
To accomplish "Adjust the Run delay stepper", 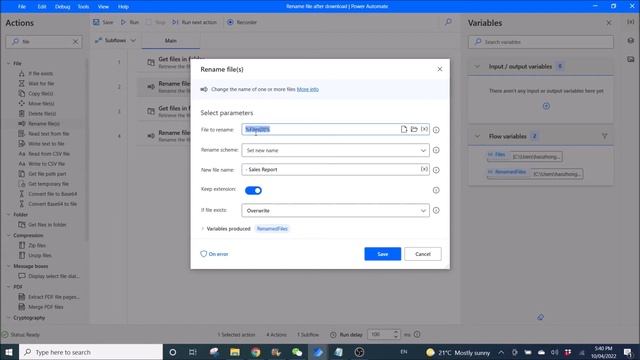I will [x=396, y=334].
